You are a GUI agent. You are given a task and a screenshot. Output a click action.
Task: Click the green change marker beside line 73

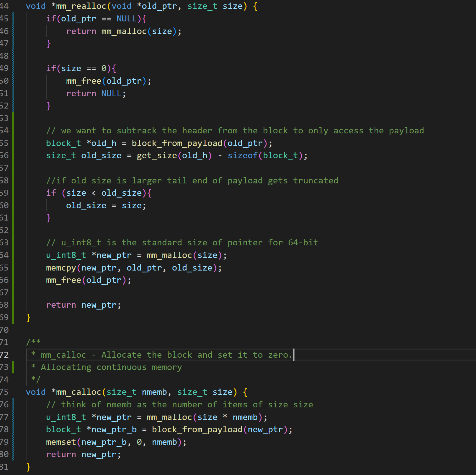[13, 367]
